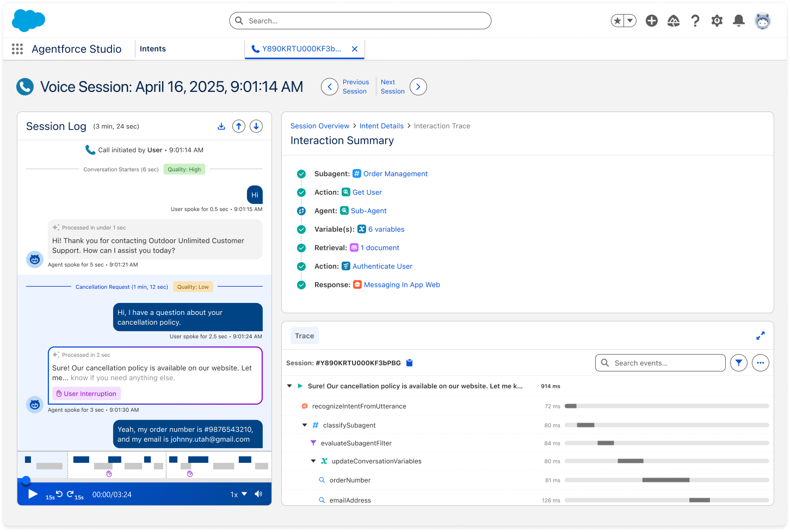
Task: Click the Get User action icon
Action: click(346, 192)
